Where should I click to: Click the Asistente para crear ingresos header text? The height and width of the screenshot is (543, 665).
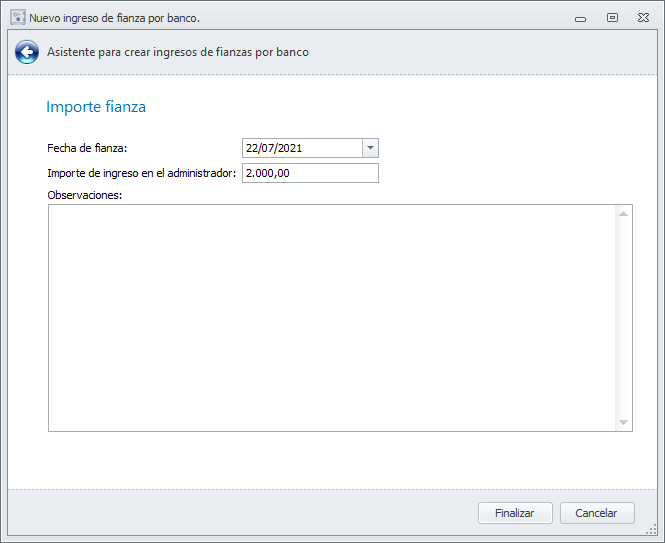coord(178,52)
